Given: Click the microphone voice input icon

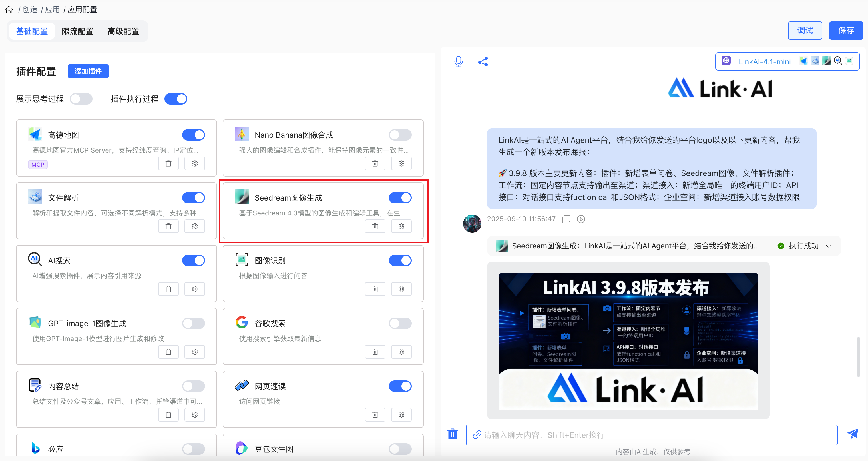Looking at the screenshot, I should (x=458, y=61).
